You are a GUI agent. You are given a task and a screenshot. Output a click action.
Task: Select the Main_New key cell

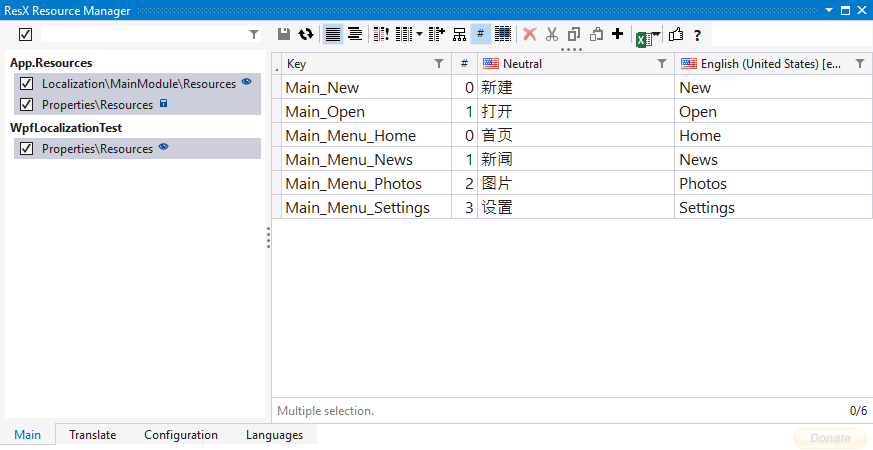[x=366, y=87]
